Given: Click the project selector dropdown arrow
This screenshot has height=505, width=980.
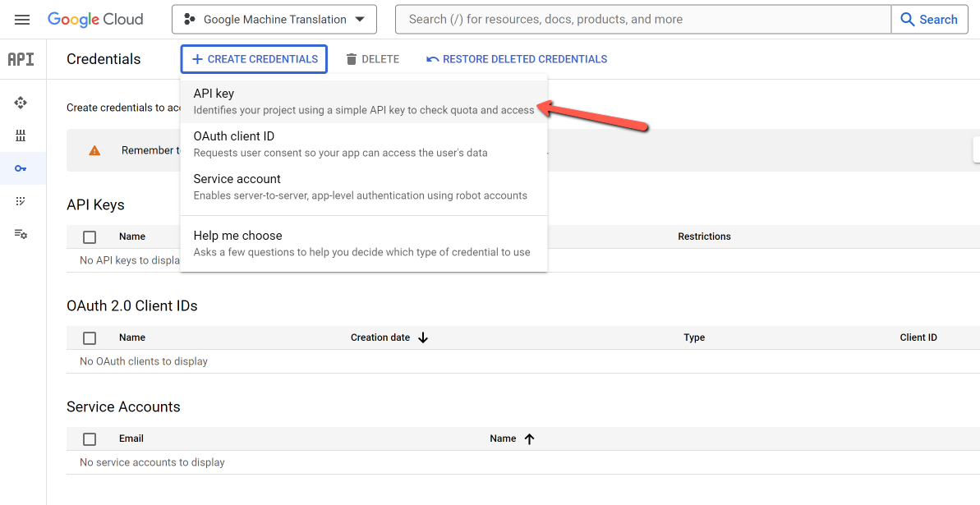Looking at the screenshot, I should [x=360, y=20].
